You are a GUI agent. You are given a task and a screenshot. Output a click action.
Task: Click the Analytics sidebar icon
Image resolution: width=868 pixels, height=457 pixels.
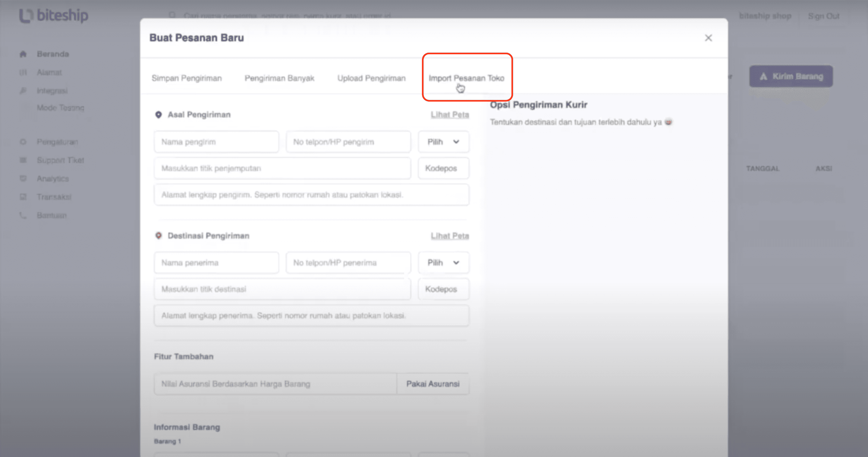tap(23, 179)
